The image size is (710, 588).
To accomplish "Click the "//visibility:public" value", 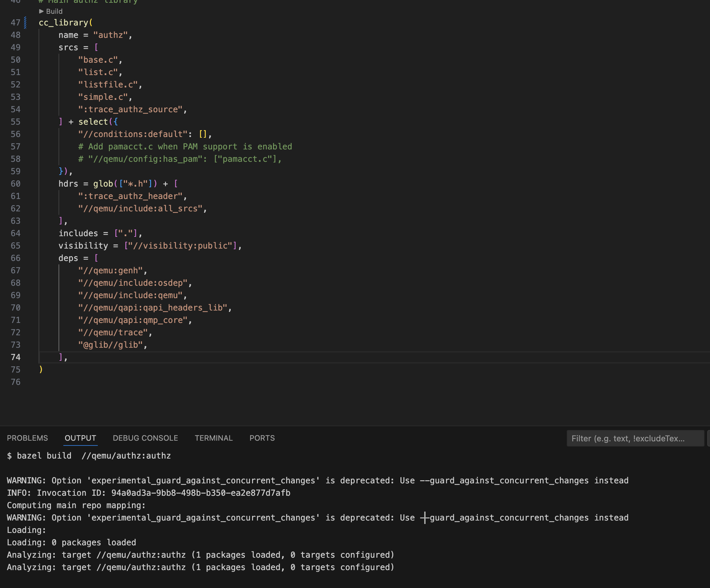I will coord(181,245).
